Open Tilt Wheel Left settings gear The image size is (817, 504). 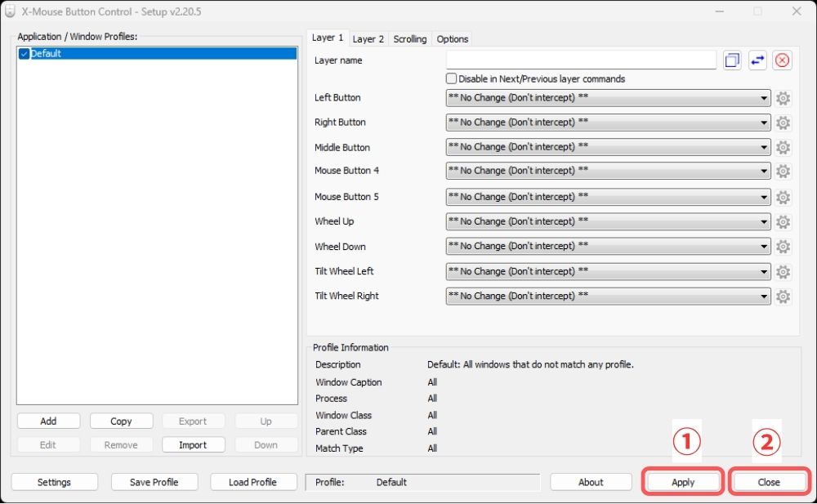point(783,271)
